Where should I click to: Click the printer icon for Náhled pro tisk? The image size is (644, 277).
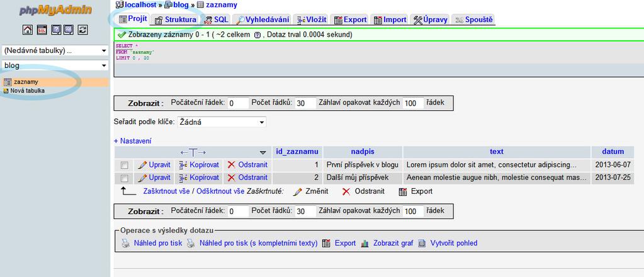point(126,243)
